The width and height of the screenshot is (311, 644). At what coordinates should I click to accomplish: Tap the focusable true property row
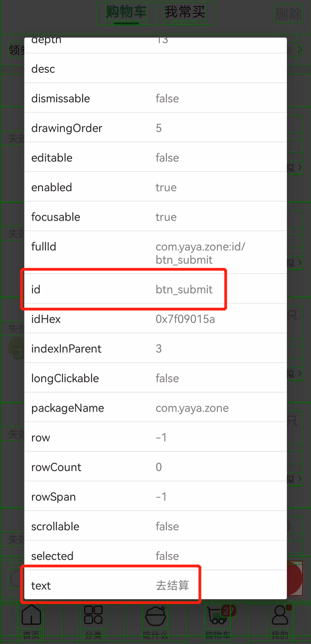click(155, 217)
